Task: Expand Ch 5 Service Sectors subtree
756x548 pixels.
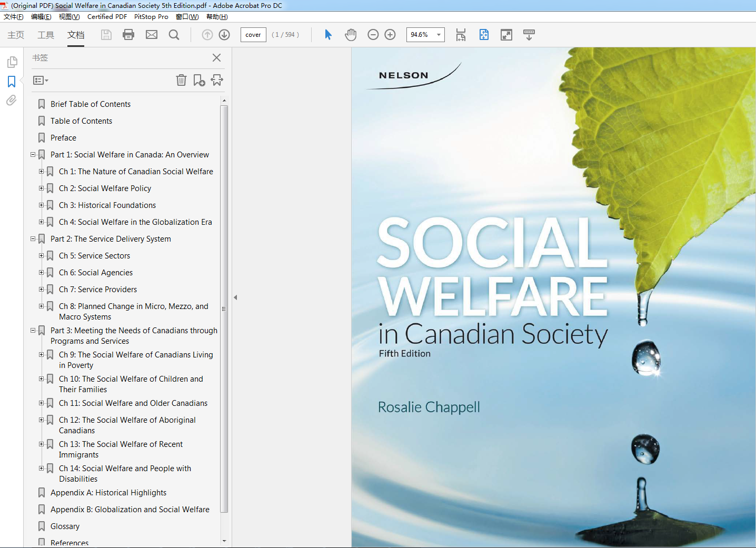Action: pos(41,256)
